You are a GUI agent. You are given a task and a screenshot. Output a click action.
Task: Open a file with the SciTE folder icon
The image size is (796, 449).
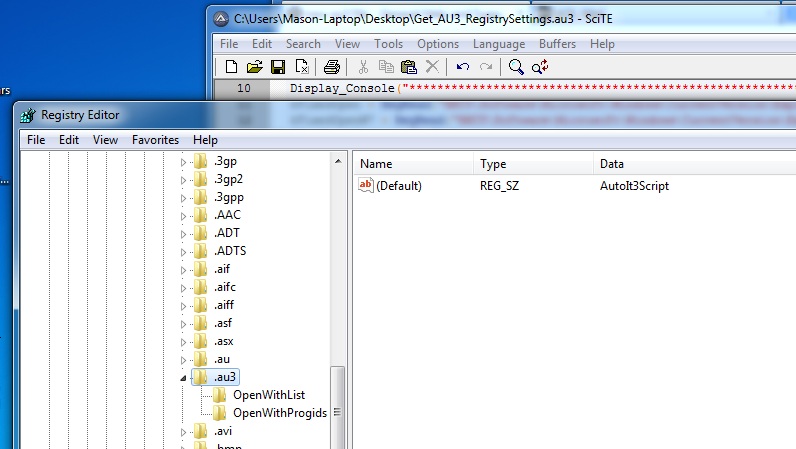[x=255, y=67]
